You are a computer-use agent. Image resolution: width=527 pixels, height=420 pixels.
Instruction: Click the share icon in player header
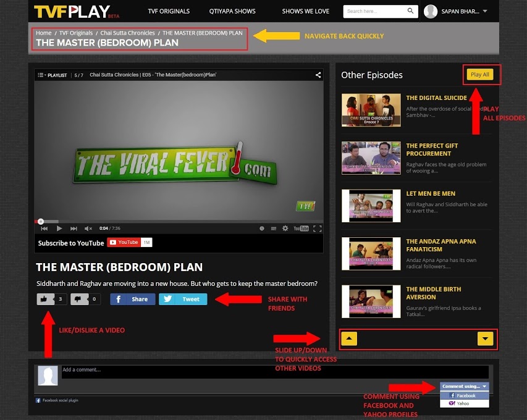click(x=318, y=75)
